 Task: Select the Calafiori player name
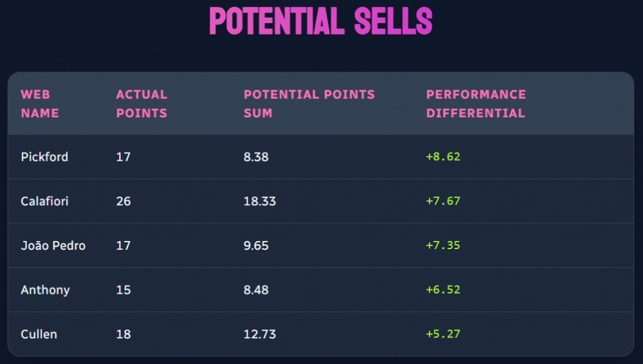point(45,201)
